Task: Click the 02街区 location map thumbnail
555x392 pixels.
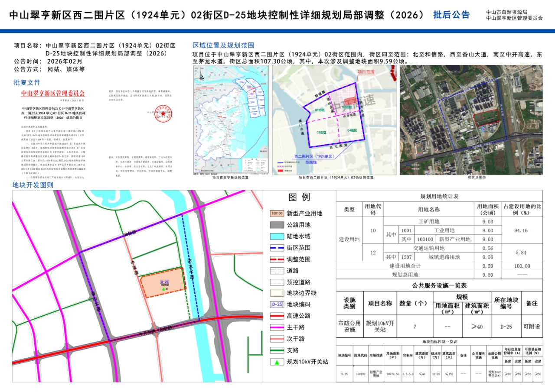Action: point(334,120)
